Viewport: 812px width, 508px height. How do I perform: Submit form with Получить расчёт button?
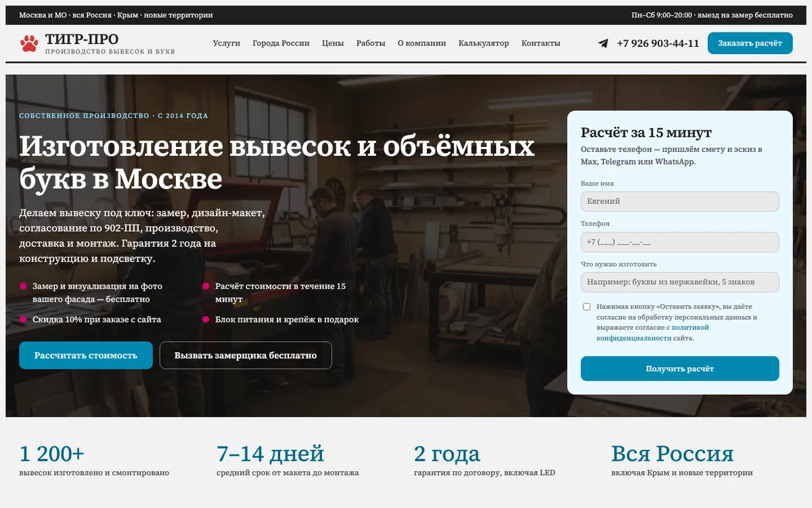tap(679, 368)
